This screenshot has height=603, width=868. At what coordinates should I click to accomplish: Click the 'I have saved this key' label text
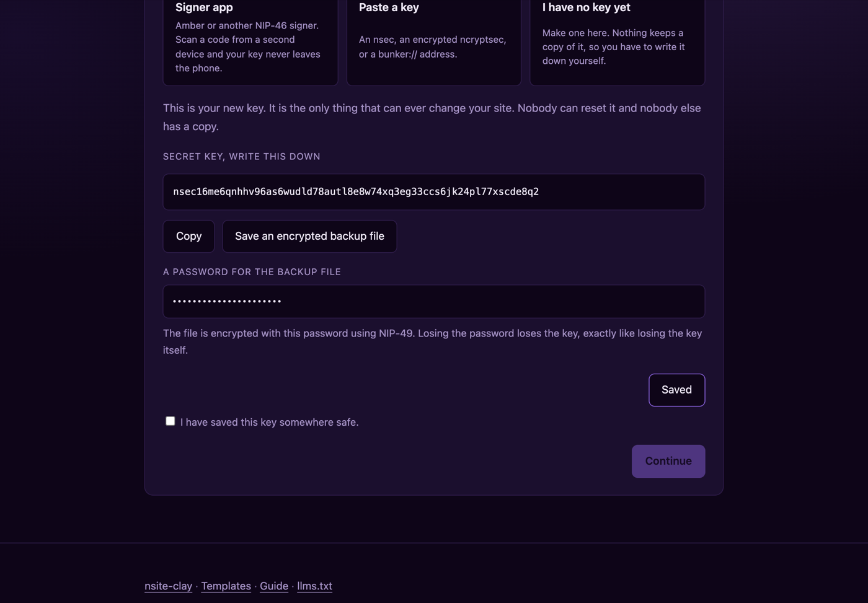(x=269, y=422)
